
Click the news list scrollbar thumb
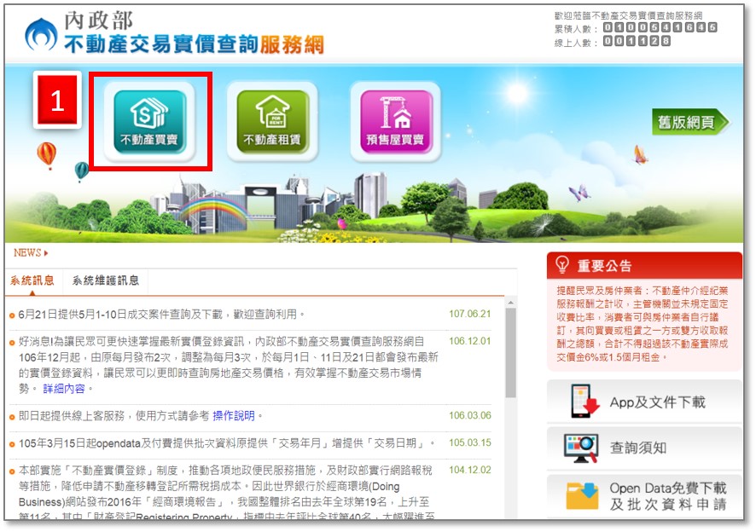(510, 353)
